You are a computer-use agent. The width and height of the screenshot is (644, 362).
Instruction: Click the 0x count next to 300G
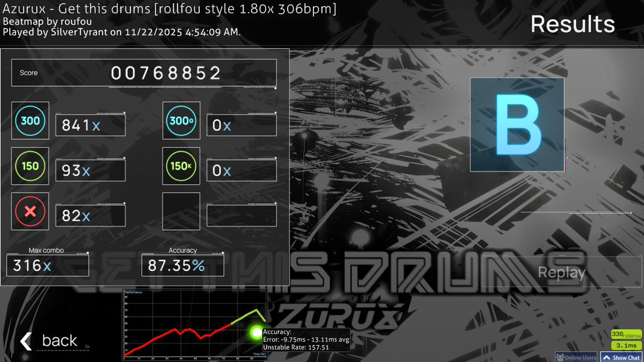click(222, 125)
